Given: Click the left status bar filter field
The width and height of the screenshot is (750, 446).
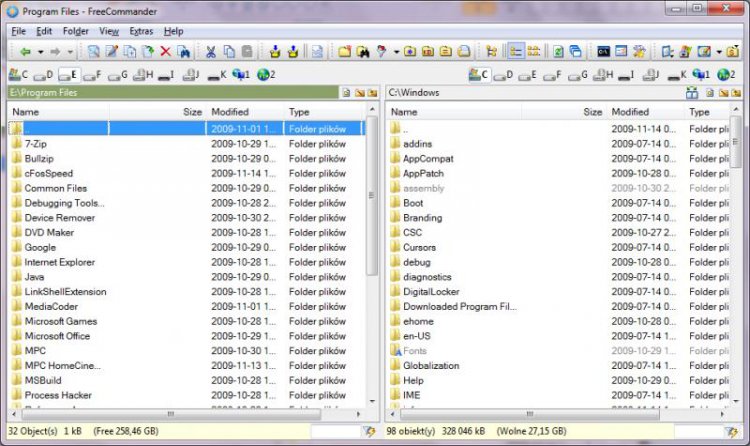Looking at the screenshot, I should 336,431.
